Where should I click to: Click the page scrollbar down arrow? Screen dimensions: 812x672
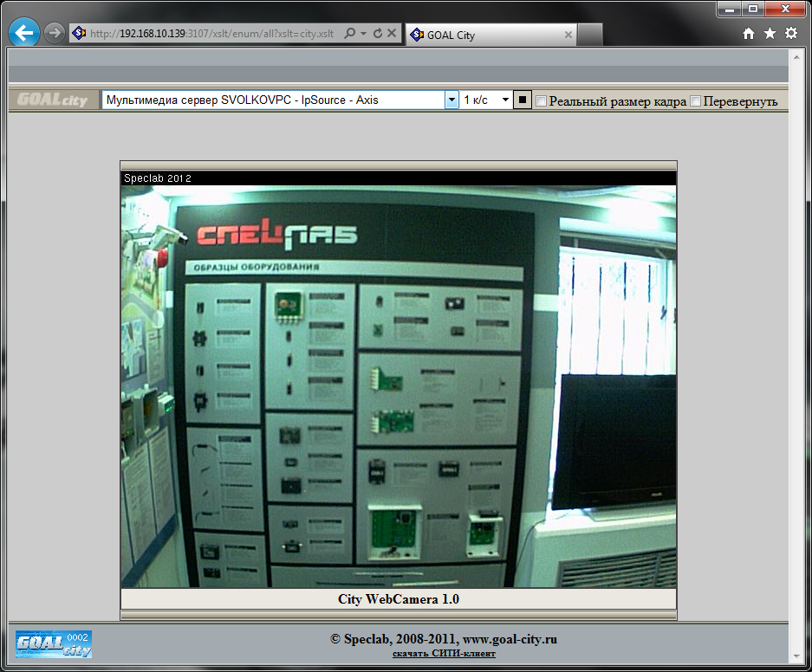(796, 656)
